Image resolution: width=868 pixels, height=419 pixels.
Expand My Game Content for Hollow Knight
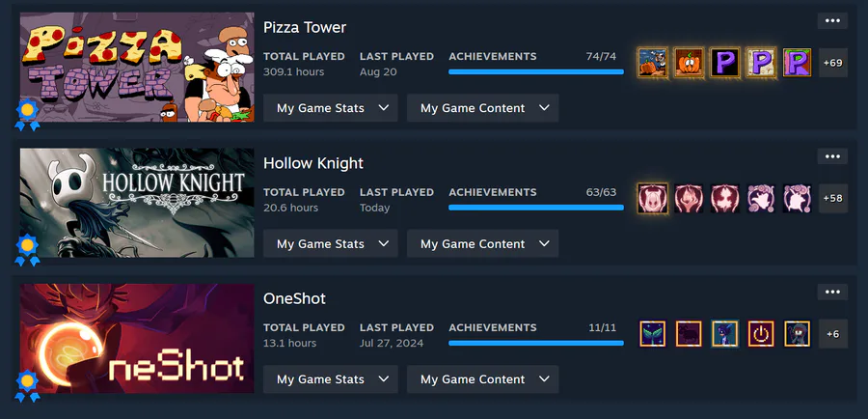tap(483, 244)
